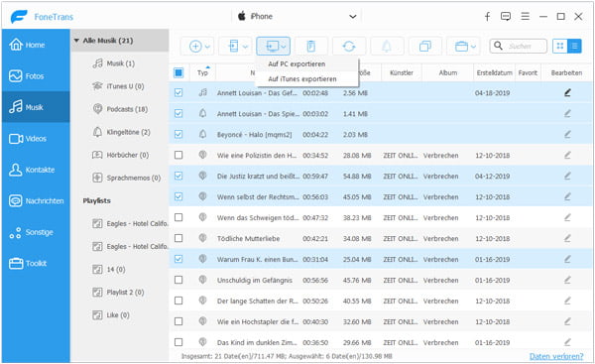This screenshot has height=364, width=595.
Task: Click the Suchen search field
Action: [x=519, y=46]
